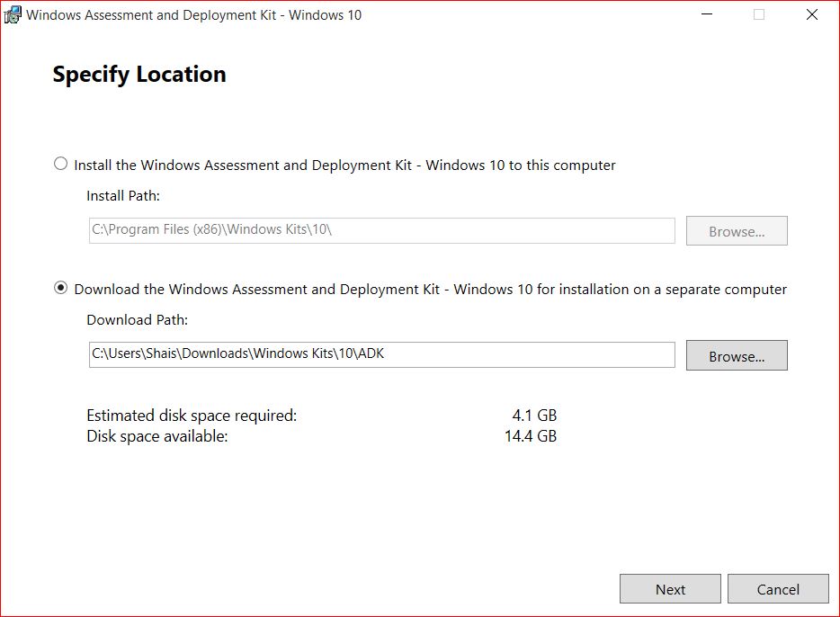Click the 'Disk space available:' label

157,436
